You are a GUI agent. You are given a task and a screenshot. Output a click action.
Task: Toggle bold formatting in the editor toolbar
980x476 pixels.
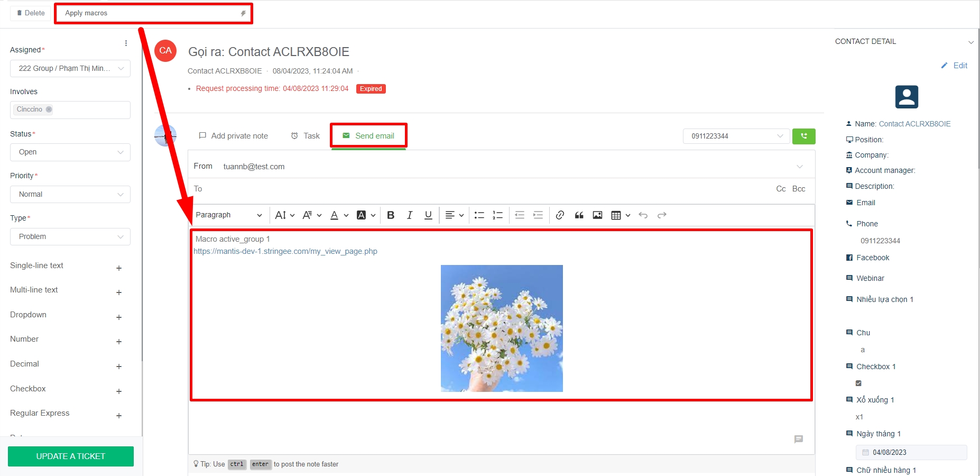pyautogui.click(x=391, y=215)
